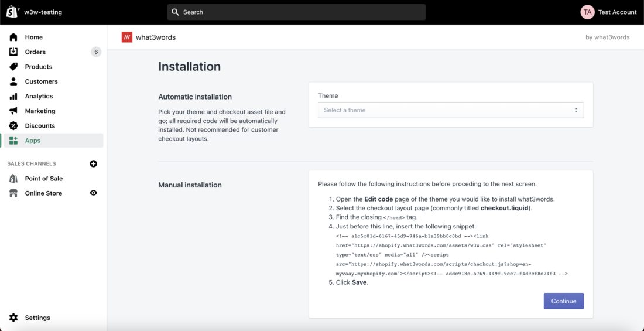Click the '</head>' tag text
Screen dimensions: 644x331
394,217
